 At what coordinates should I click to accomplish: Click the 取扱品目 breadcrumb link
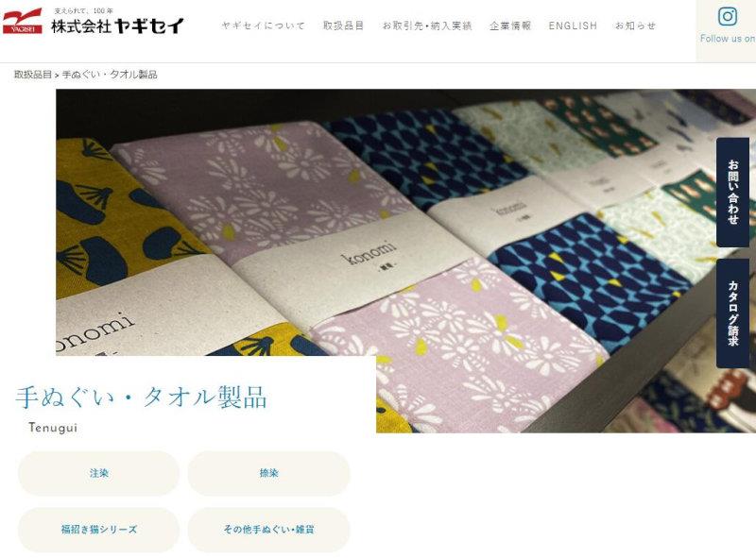click(33, 75)
